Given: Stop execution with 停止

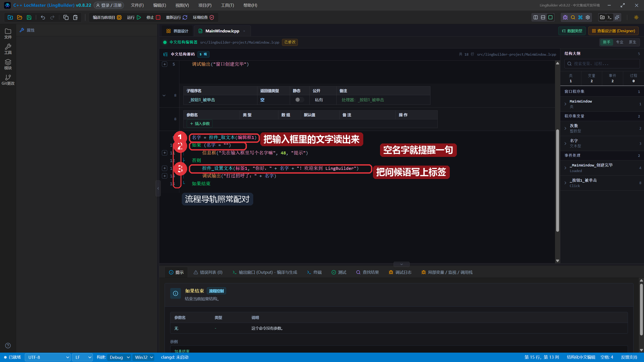Looking at the screenshot, I should (x=153, y=17).
